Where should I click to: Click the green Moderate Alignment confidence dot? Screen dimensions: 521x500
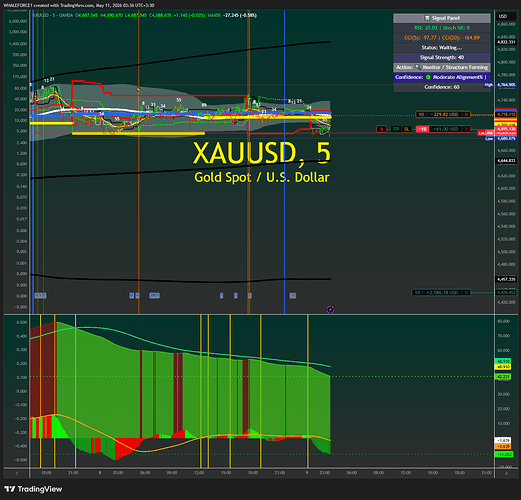pyautogui.click(x=428, y=77)
